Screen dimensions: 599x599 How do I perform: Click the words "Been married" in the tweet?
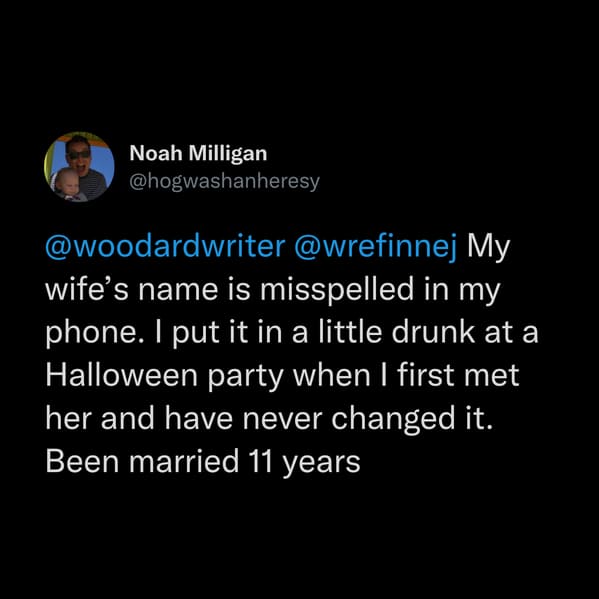click(142, 462)
